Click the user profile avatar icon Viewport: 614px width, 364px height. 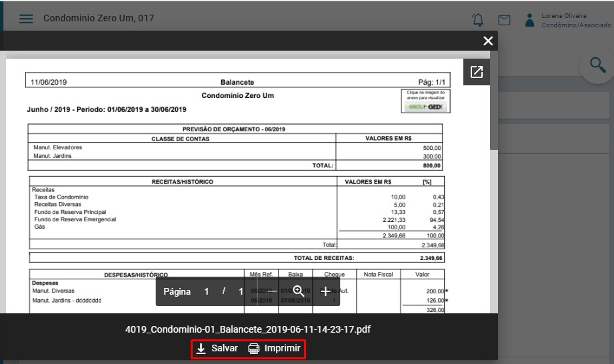(x=529, y=20)
